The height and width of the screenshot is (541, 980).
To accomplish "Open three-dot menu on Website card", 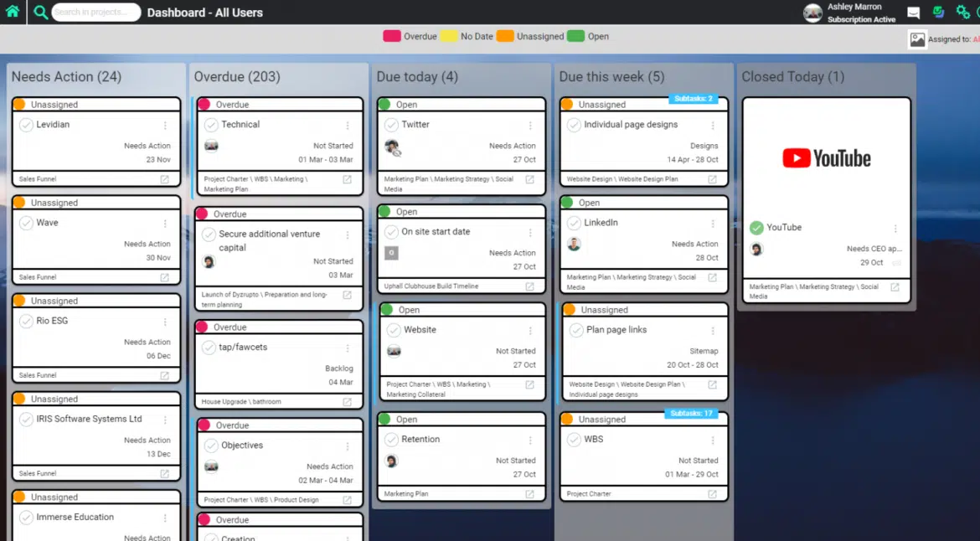I will [x=530, y=331].
